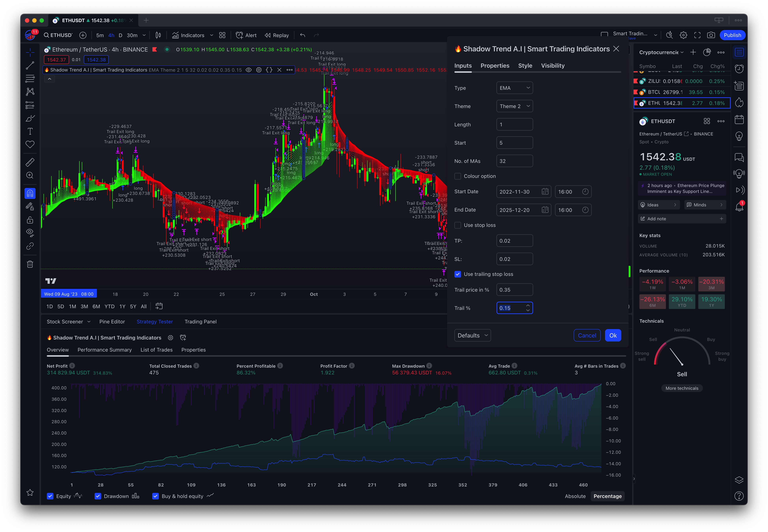Open the Defaults dropdown
Screen dimensions: 768x532
point(472,335)
